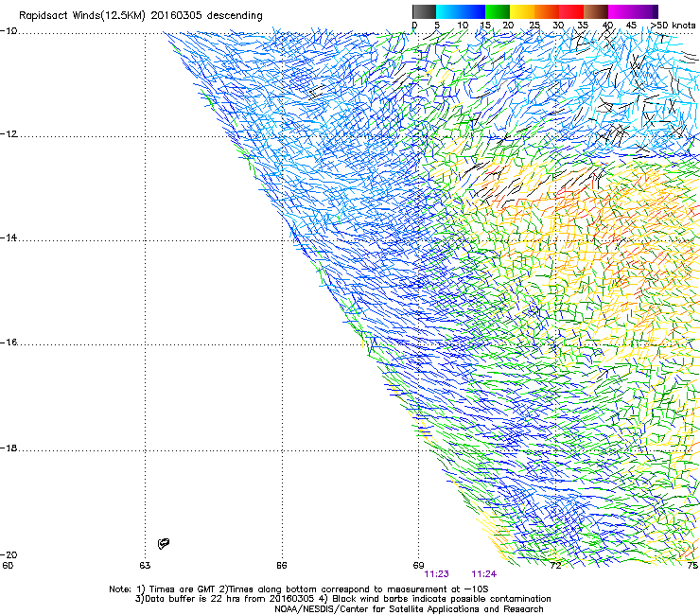Image resolution: width=700 pixels, height=615 pixels.
Task: Click the magenta 40-45 knots legend swatch
Action: [x=621, y=11]
